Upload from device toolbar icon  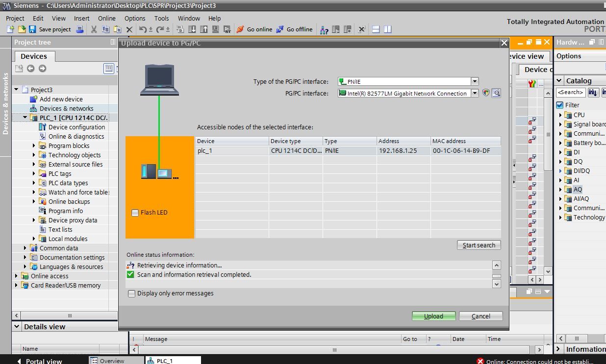(x=203, y=29)
